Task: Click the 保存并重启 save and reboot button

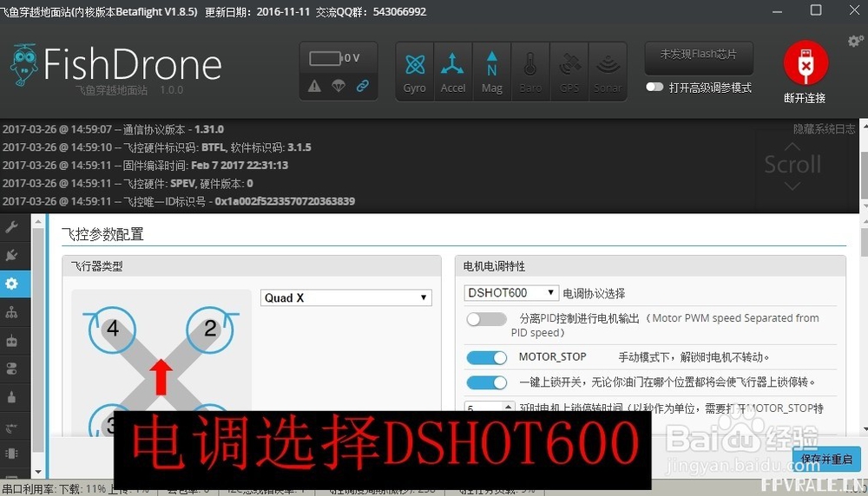Action: [x=826, y=459]
